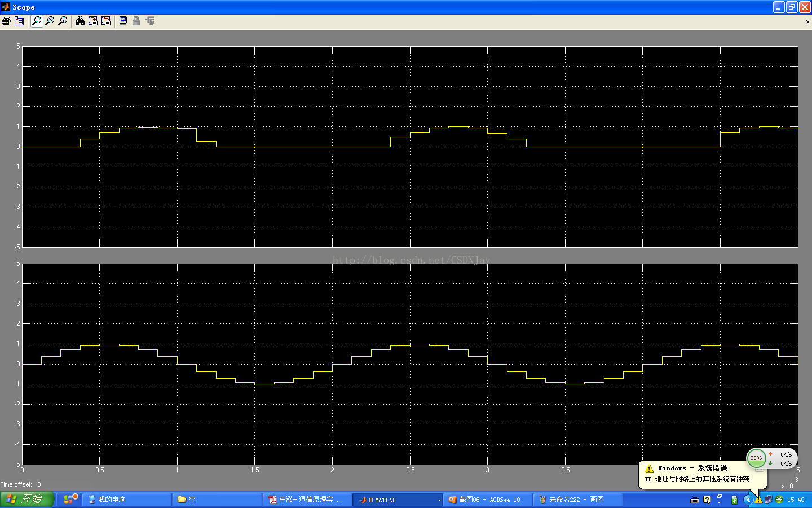Click the quick-launch icon beside Start button

point(69,499)
